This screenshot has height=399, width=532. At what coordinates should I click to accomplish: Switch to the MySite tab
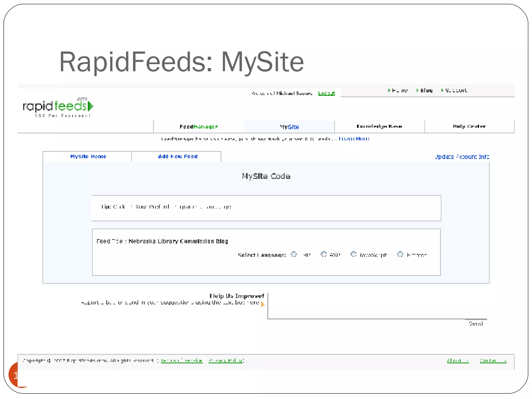click(289, 127)
